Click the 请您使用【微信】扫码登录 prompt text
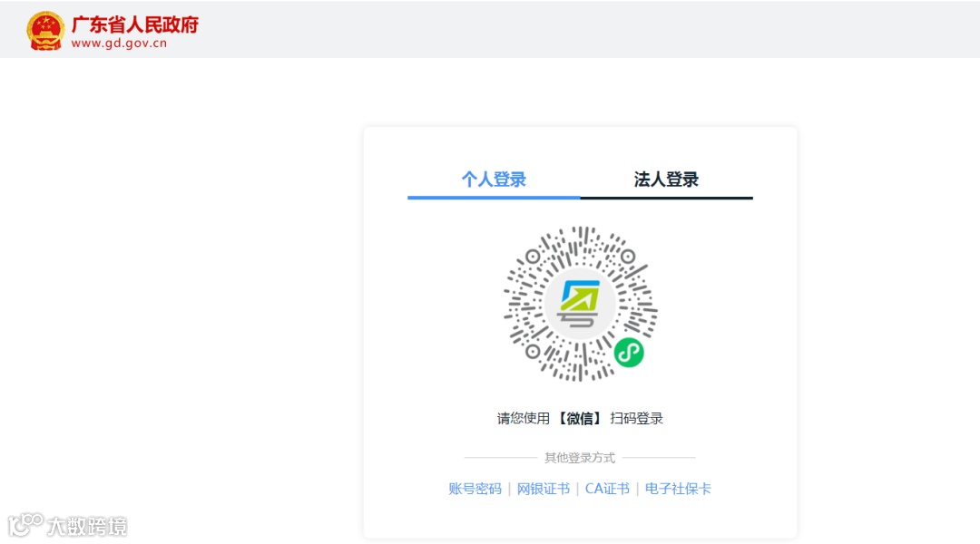 [x=580, y=419]
